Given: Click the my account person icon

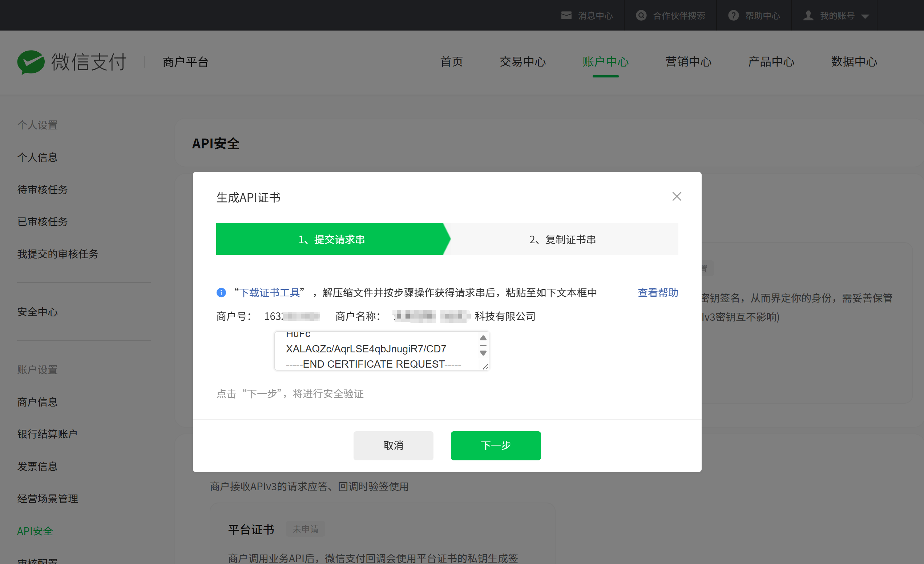Looking at the screenshot, I should pos(808,15).
